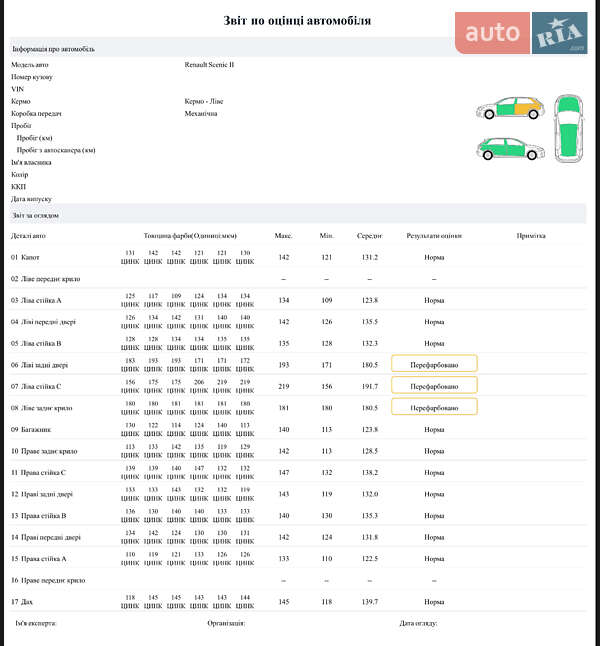Click the 'Примітка' column header

[531, 236]
